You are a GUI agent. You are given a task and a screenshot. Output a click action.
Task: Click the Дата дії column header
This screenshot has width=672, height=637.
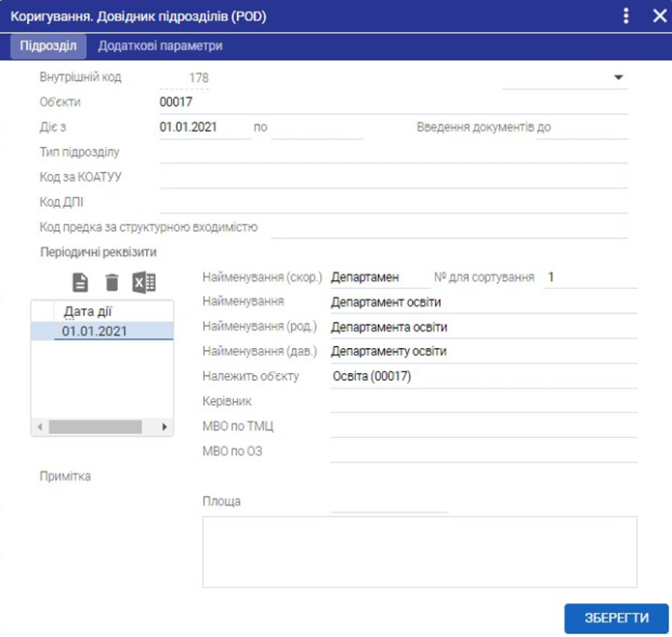(88, 311)
